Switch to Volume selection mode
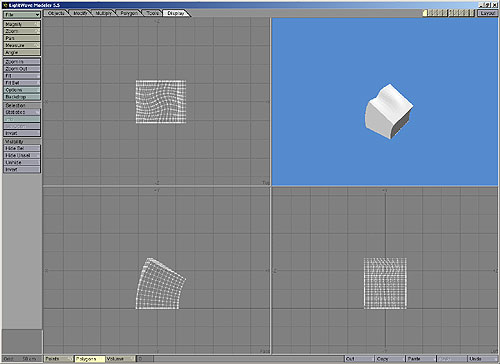Image resolution: width=500 pixels, height=364 pixels. [121, 359]
